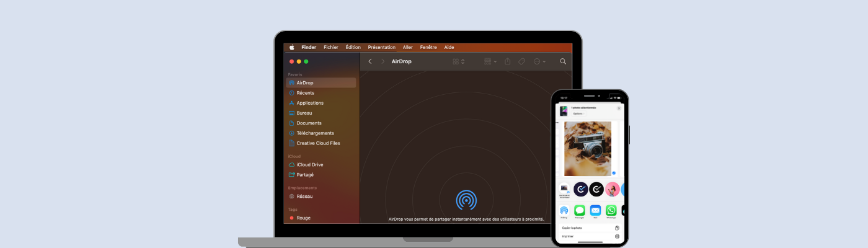Open the Présentation menu

click(381, 47)
